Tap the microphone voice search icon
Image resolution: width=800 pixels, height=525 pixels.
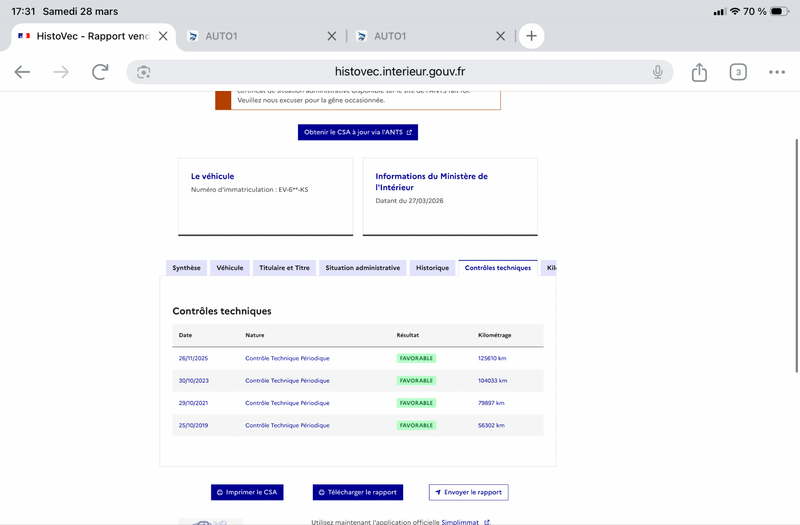coord(658,72)
